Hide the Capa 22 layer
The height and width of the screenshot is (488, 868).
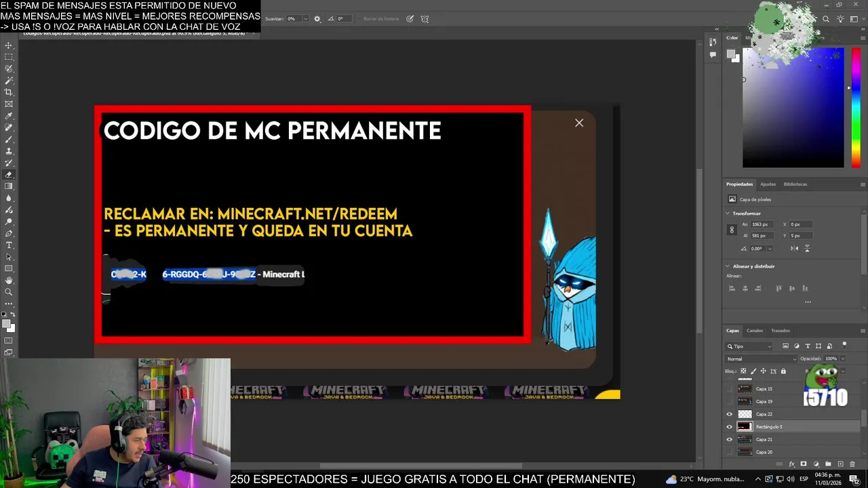(x=729, y=414)
